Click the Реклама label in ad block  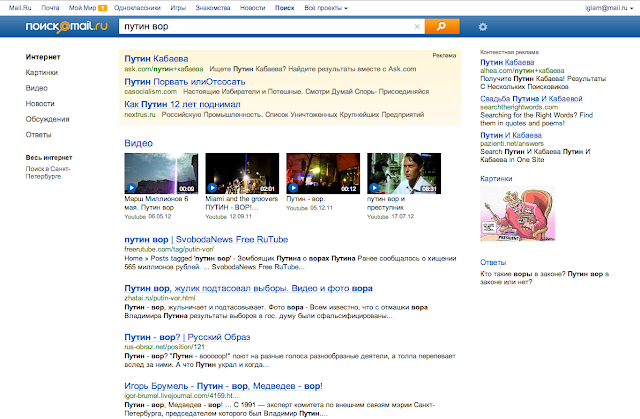444,55
